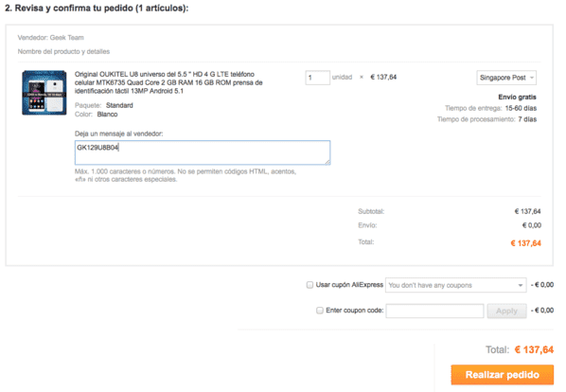
Task: Open the AliExpress coupons dropdown
Action: point(455,285)
